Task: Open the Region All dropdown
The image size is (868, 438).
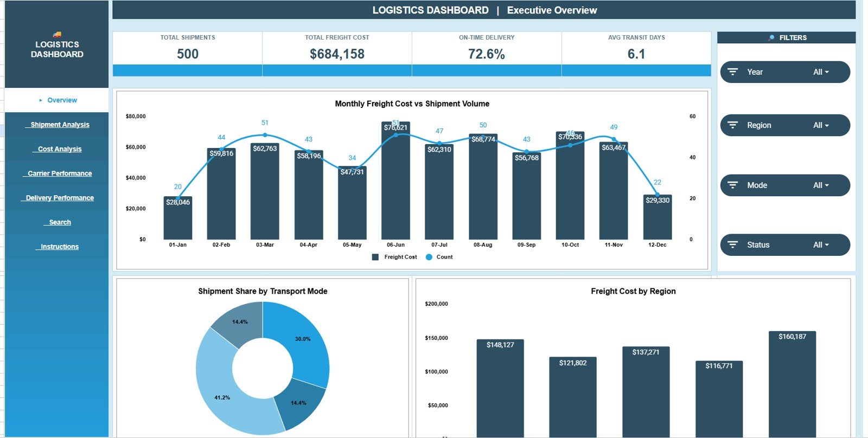Action: pyautogui.click(x=821, y=125)
